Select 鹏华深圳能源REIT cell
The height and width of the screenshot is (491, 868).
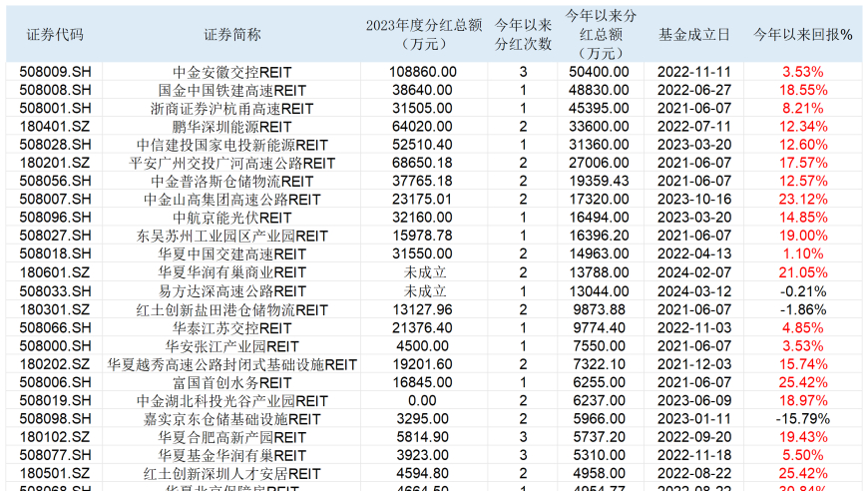click(x=231, y=127)
